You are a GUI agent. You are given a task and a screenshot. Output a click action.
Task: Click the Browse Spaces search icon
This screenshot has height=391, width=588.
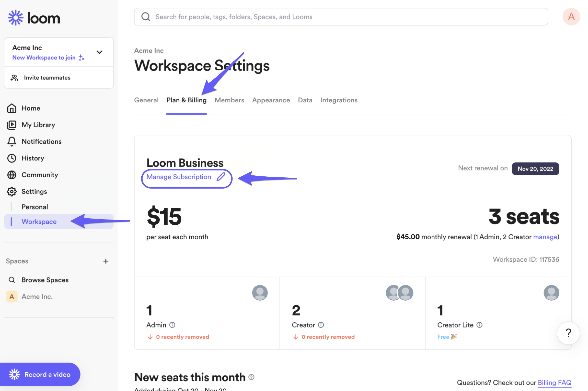12,280
